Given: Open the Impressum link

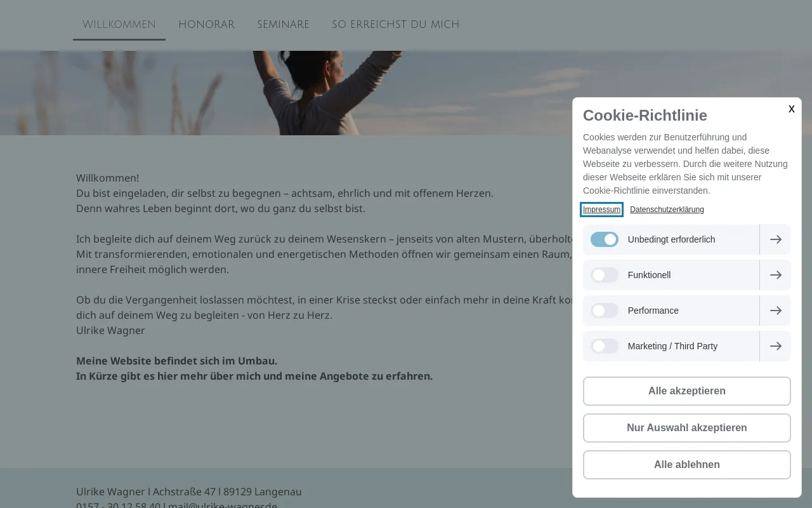Looking at the screenshot, I should 601,210.
